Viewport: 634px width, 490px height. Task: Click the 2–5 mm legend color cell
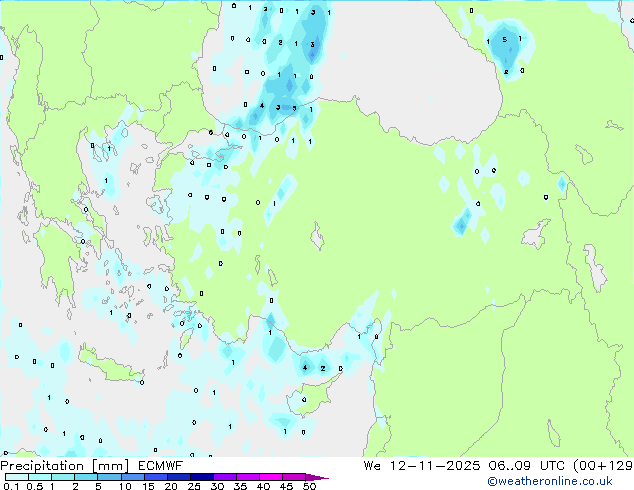pyautogui.click(x=86, y=477)
